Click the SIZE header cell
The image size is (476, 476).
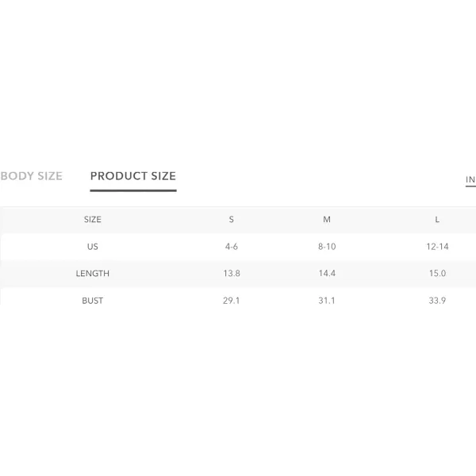93,220
